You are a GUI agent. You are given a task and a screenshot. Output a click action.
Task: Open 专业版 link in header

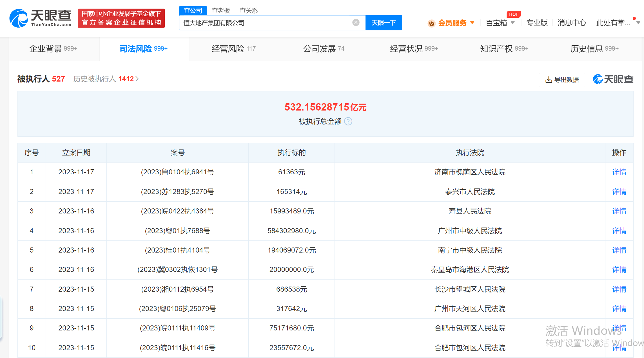point(537,23)
